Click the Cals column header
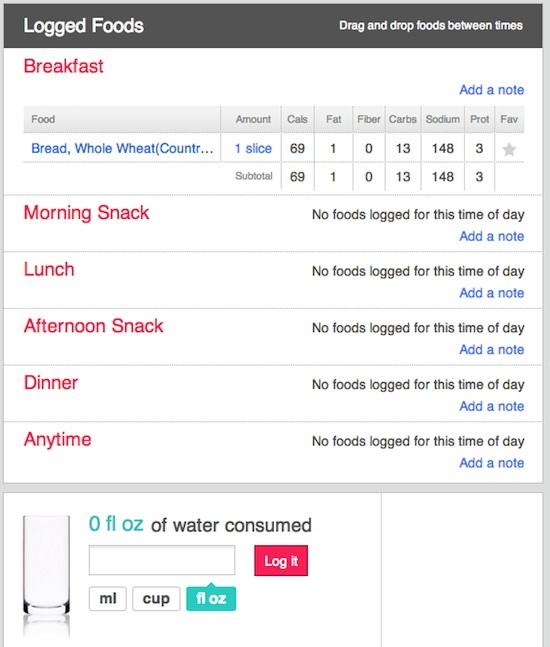This screenshot has width=550, height=647. [x=297, y=119]
